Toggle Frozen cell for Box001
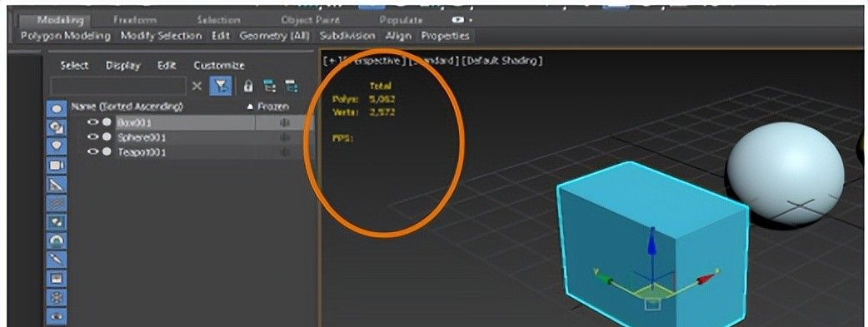Image resolution: width=868 pixels, height=327 pixels. tap(285, 123)
